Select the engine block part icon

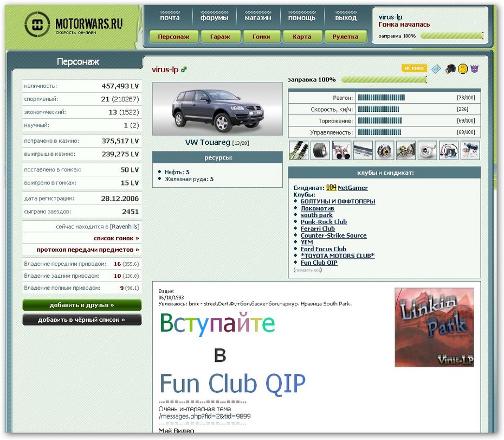(x=406, y=150)
